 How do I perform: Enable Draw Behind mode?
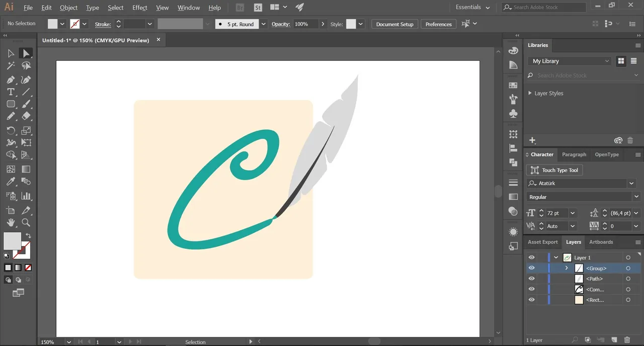pos(18,280)
